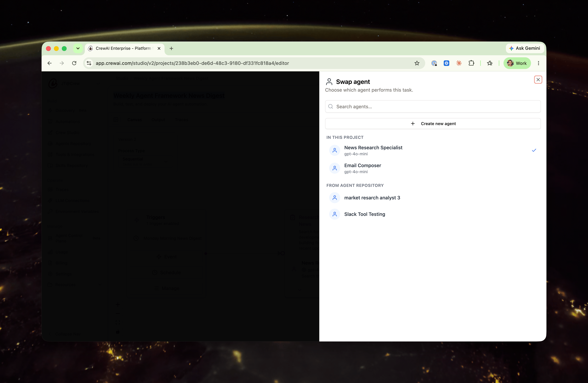Click the Swap agent panel title
Image resolution: width=588 pixels, height=383 pixels.
pyautogui.click(x=353, y=82)
